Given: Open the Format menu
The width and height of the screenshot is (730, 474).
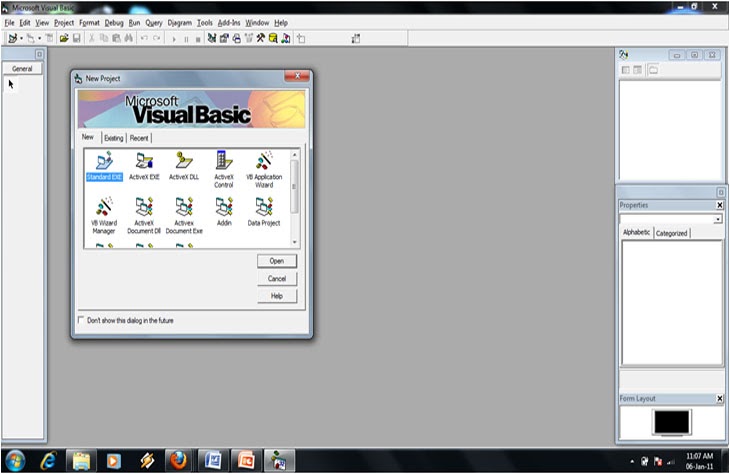Looking at the screenshot, I should pyautogui.click(x=89, y=22).
